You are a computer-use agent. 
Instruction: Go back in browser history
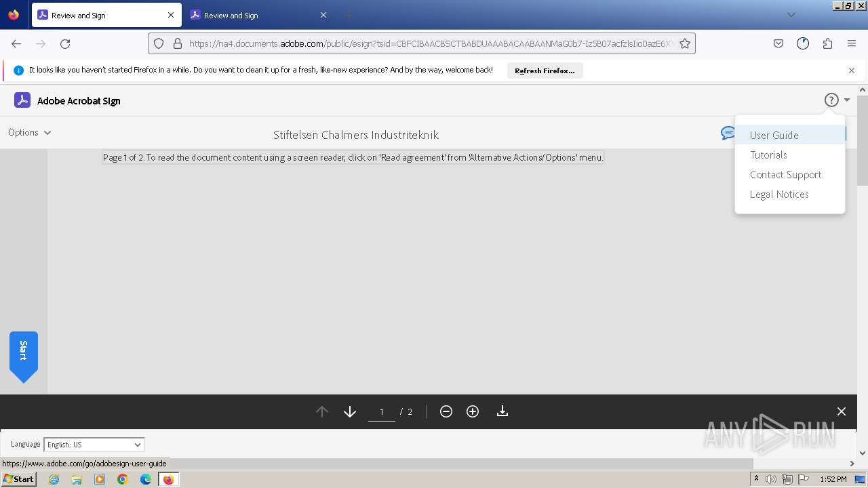click(16, 43)
